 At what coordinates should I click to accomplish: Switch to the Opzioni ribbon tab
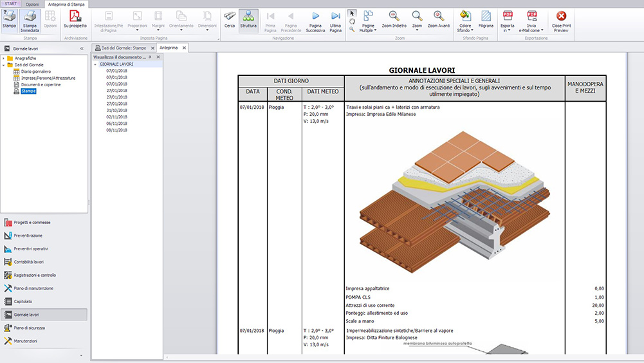(32, 4)
